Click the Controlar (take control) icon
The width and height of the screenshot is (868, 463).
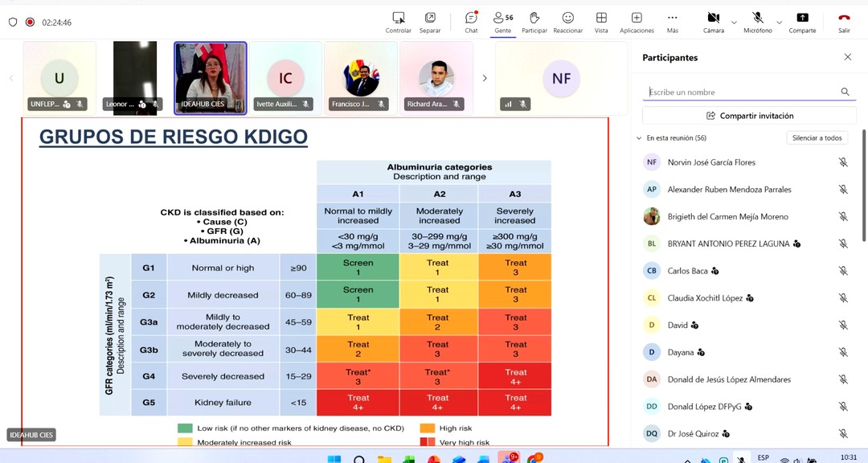(x=398, y=18)
